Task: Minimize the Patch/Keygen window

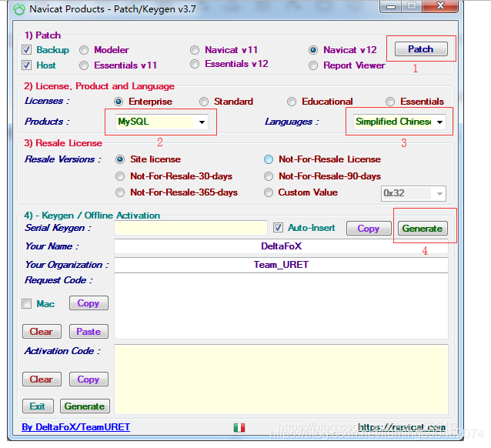Action: pos(390,6)
